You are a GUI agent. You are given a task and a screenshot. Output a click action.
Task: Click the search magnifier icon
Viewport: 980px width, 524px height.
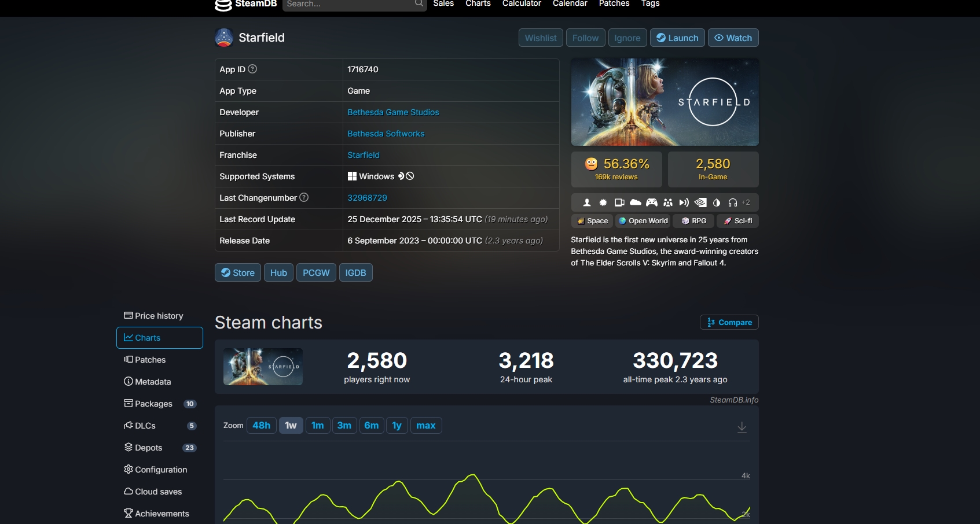point(419,3)
